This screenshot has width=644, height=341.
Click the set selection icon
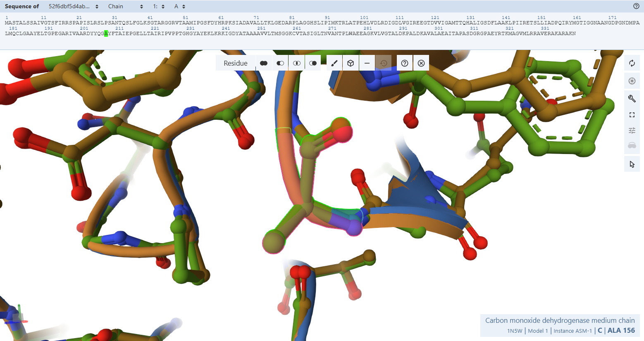click(313, 63)
